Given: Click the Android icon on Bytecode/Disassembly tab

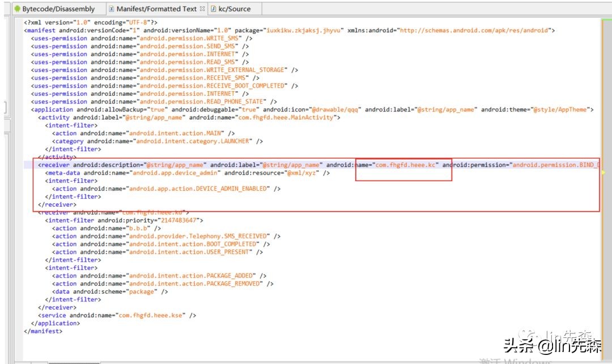Looking at the screenshot, I should click(x=17, y=9).
